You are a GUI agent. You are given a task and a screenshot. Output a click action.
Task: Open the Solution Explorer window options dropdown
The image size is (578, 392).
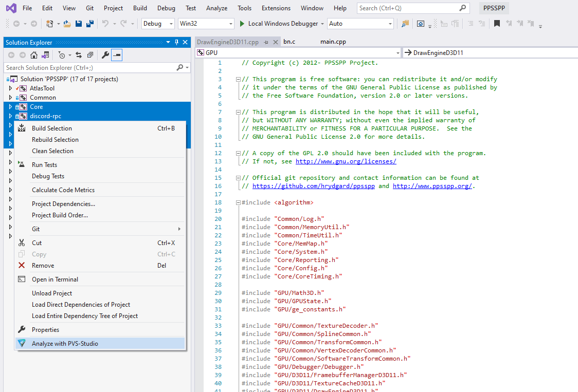point(168,42)
